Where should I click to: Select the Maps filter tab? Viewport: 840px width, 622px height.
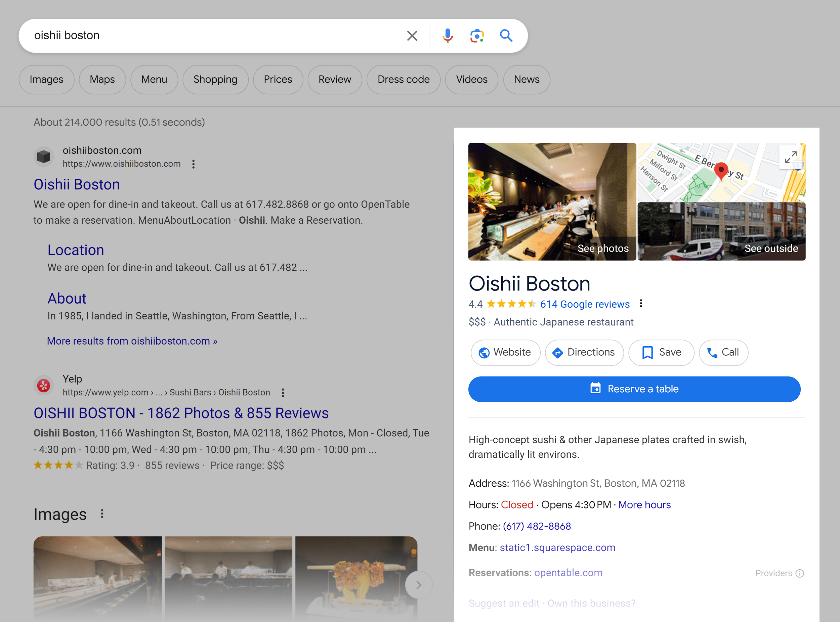click(x=101, y=80)
